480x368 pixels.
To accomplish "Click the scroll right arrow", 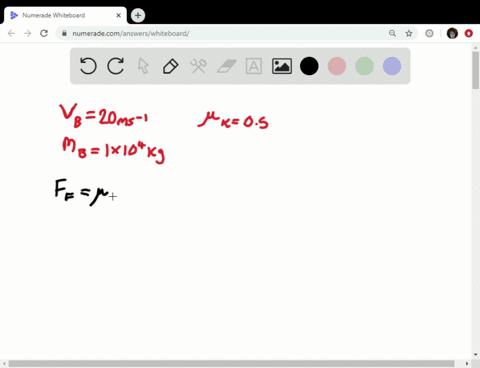I will pyautogui.click(x=467, y=363).
